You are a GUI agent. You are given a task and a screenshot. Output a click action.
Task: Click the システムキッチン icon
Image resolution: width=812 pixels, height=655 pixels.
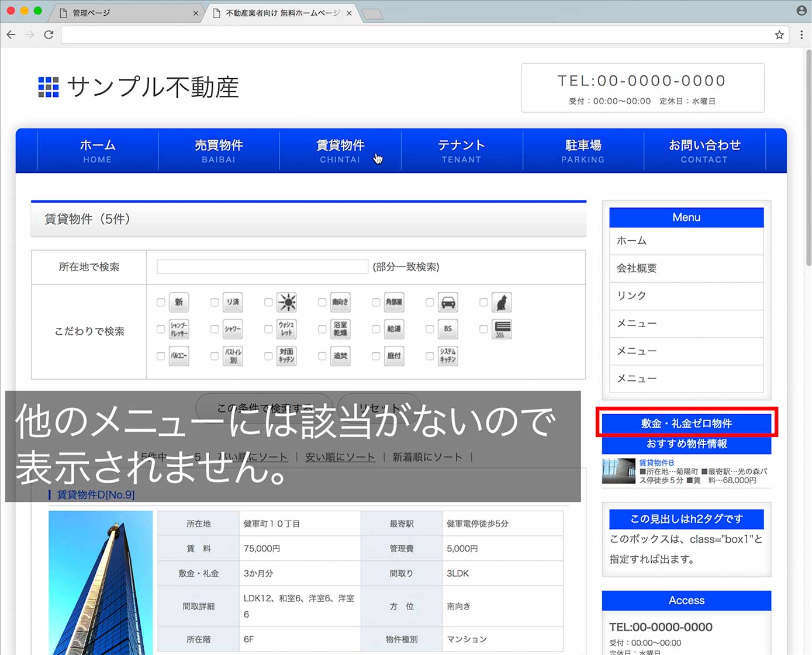(x=448, y=356)
